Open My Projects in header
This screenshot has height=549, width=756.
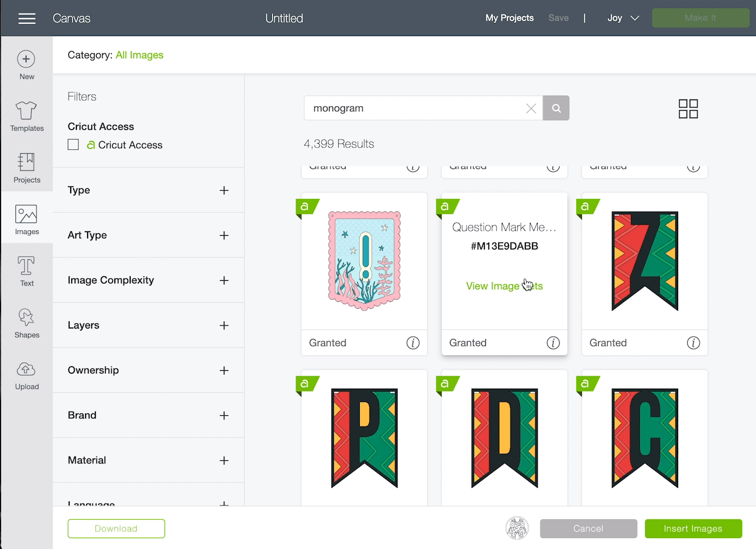[x=509, y=18]
